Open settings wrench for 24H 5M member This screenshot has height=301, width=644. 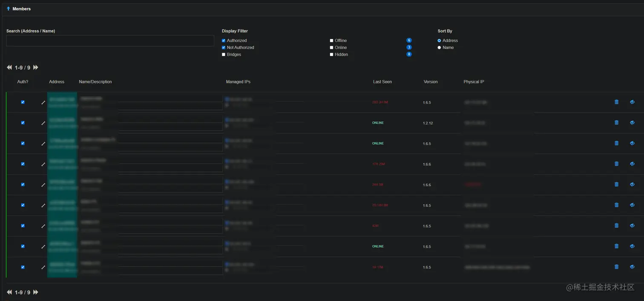click(43, 185)
